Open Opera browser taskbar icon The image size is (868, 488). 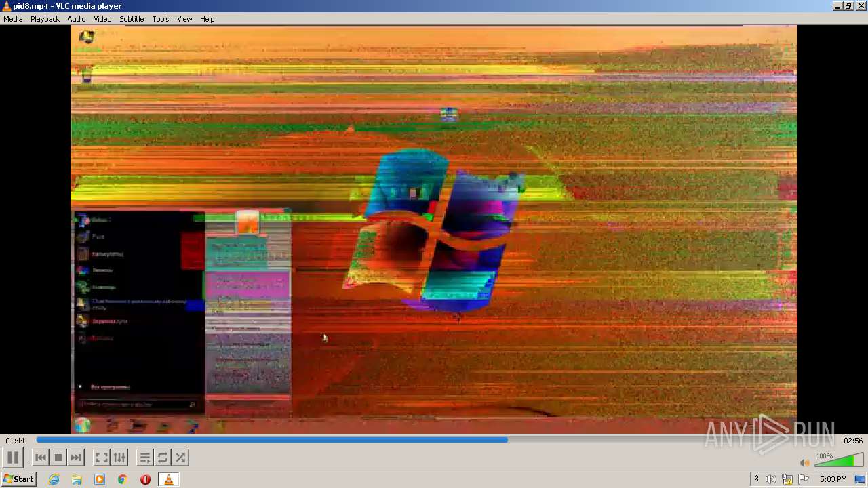pyautogui.click(x=145, y=479)
